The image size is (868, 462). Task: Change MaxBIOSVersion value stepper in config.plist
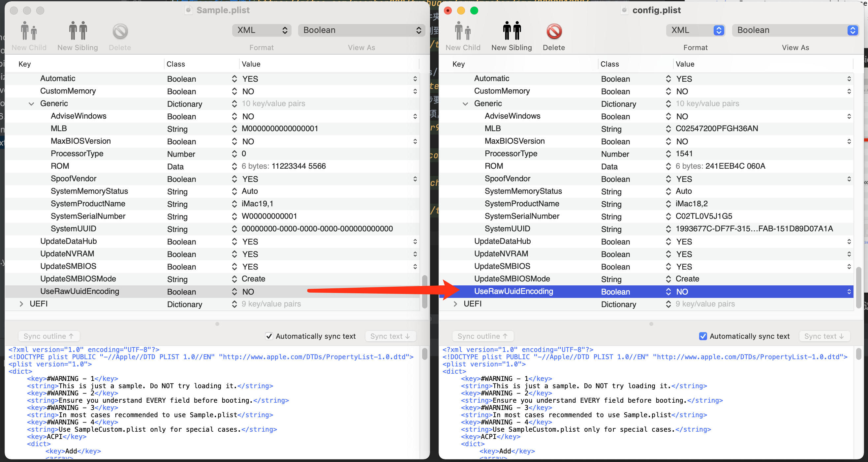[x=849, y=141]
